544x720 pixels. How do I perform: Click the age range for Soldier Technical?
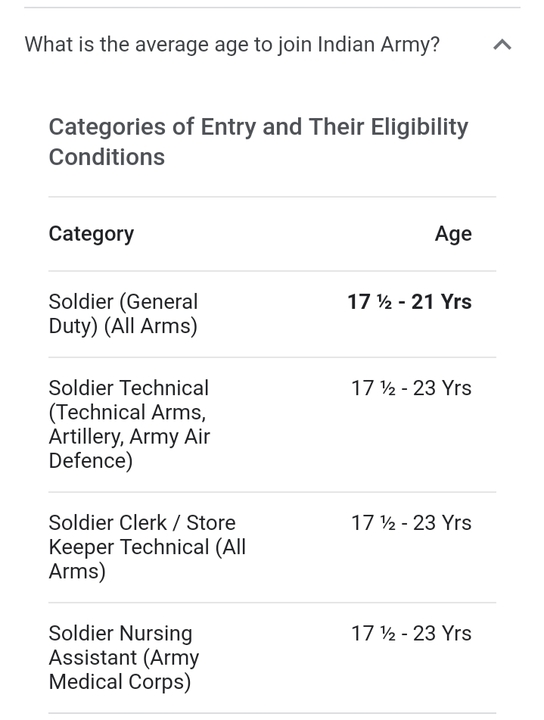click(411, 388)
